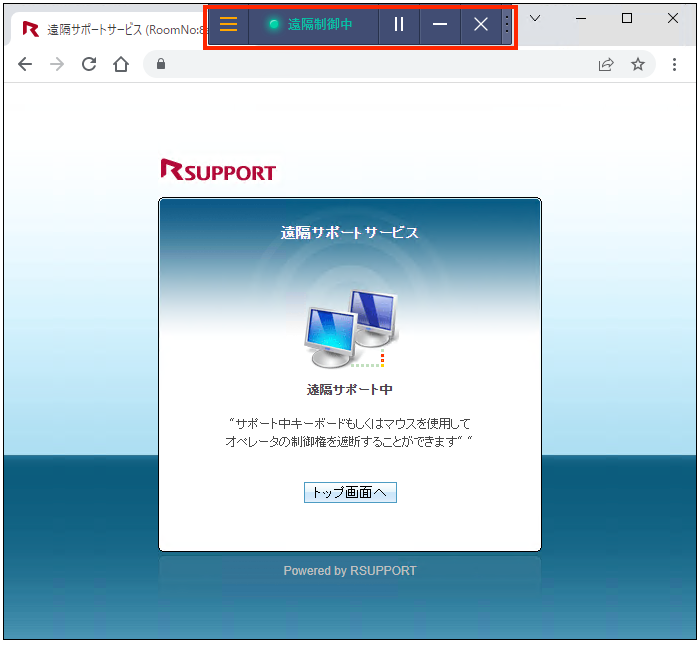Click the トップ画面へ button
The height and width of the screenshot is (645, 700).
pos(350,492)
